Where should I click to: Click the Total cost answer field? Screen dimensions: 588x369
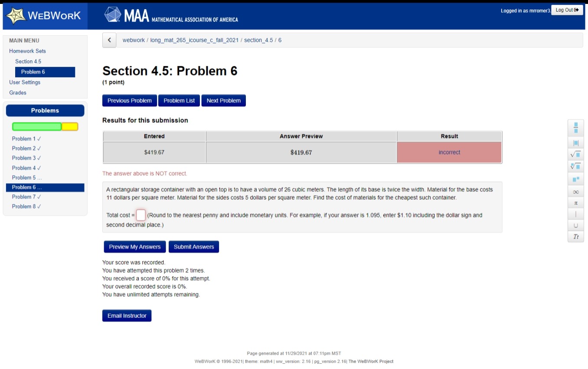140,214
